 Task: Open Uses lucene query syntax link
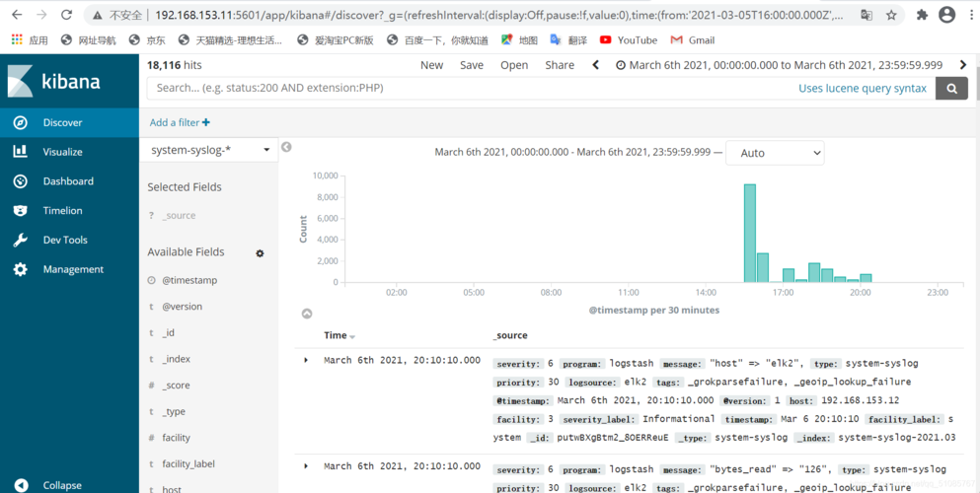click(x=862, y=89)
